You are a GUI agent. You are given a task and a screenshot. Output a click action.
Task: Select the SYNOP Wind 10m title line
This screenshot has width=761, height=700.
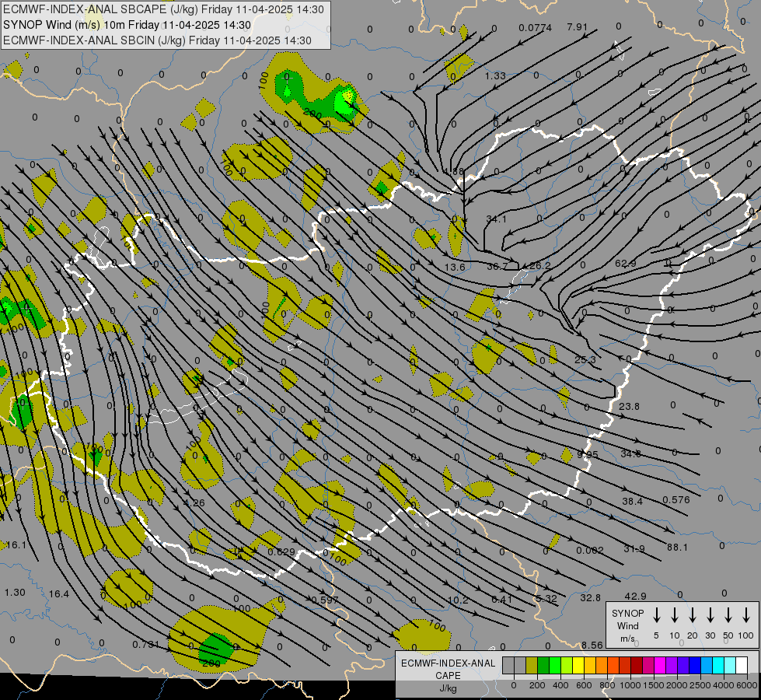(127, 25)
